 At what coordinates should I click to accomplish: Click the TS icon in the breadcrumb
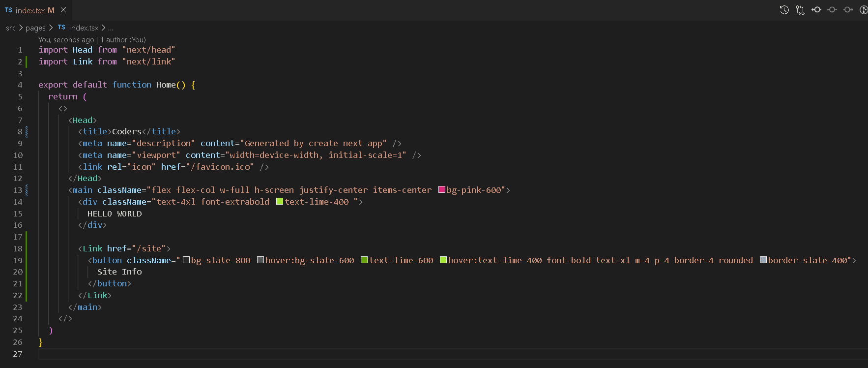[x=61, y=28]
